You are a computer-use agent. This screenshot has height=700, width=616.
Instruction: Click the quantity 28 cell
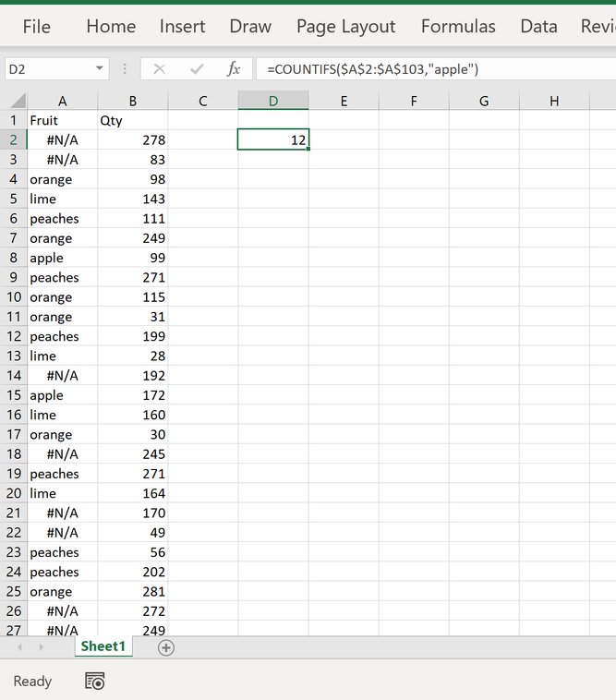pyautogui.click(x=133, y=356)
